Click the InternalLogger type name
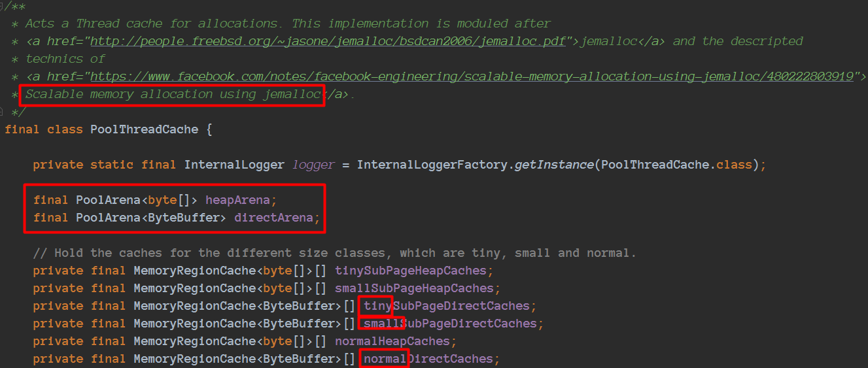Image resolution: width=868 pixels, height=368 pixels. (x=234, y=165)
